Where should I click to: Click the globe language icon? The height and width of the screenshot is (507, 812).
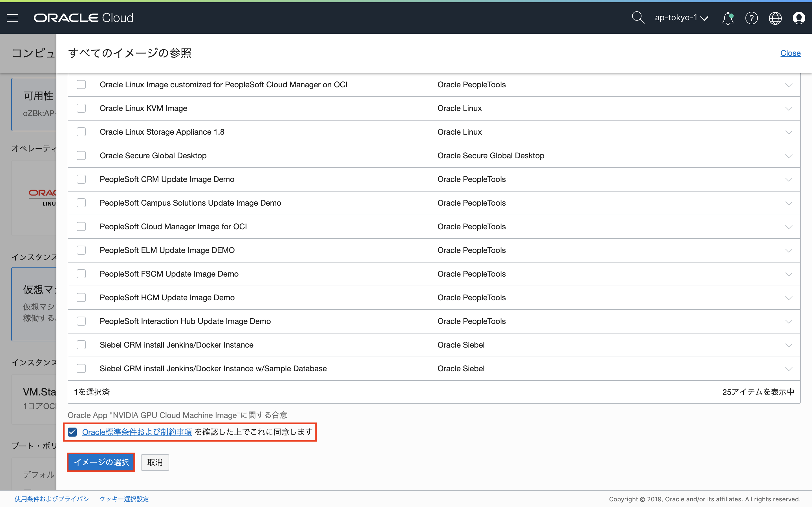775,18
